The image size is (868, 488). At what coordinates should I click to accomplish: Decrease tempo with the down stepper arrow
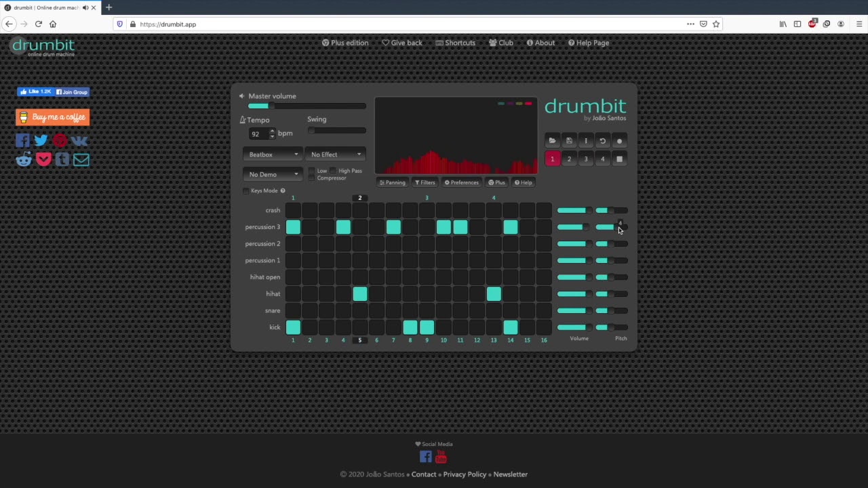click(x=272, y=136)
